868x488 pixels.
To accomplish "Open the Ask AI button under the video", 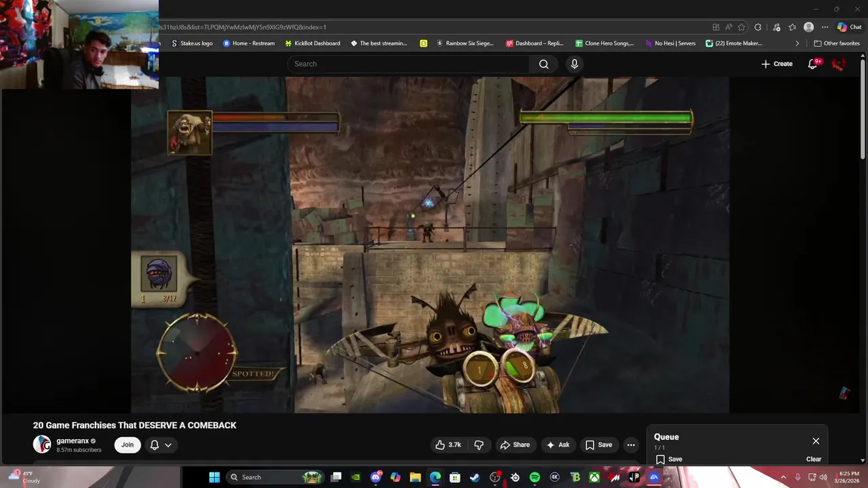I will [x=558, y=445].
